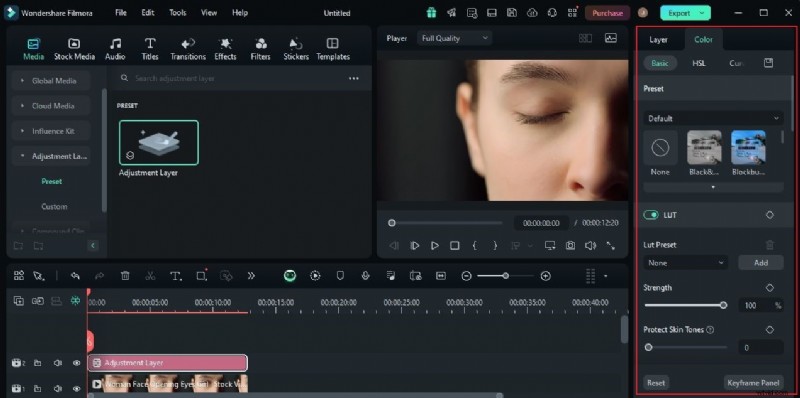Click the mark out bracket icon
This screenshot has height=398, width=800.
tap(495, 246)
